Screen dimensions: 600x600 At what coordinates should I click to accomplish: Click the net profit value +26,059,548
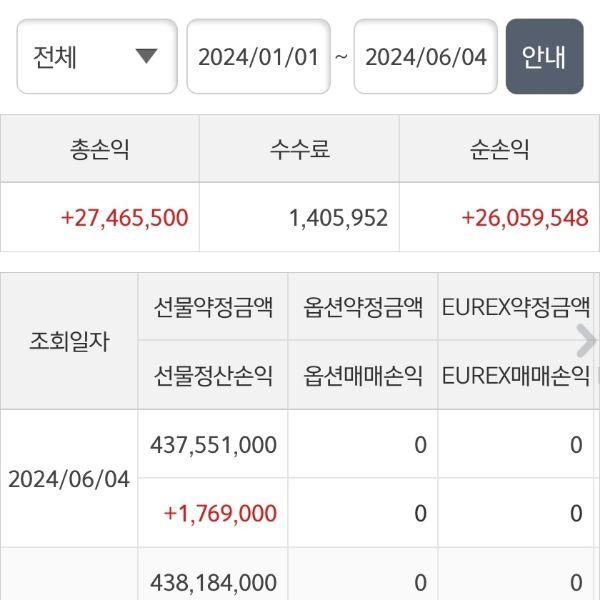(x=524, y=218)
